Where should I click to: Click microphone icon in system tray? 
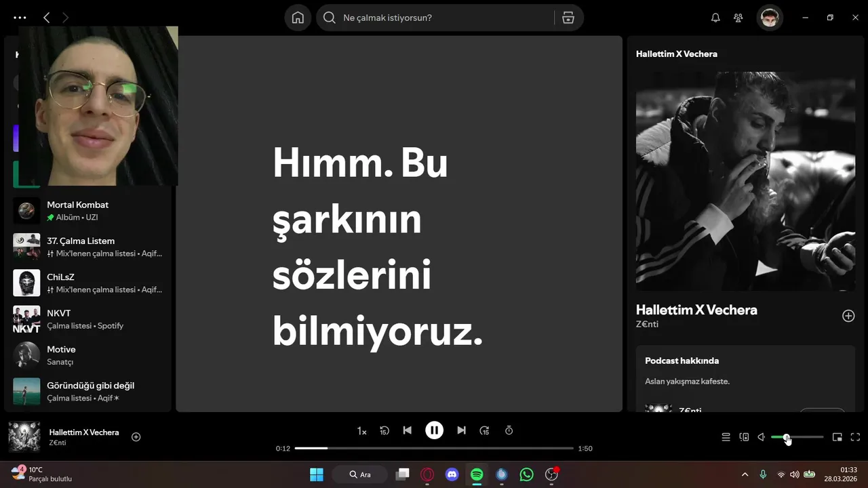(763, 474)
